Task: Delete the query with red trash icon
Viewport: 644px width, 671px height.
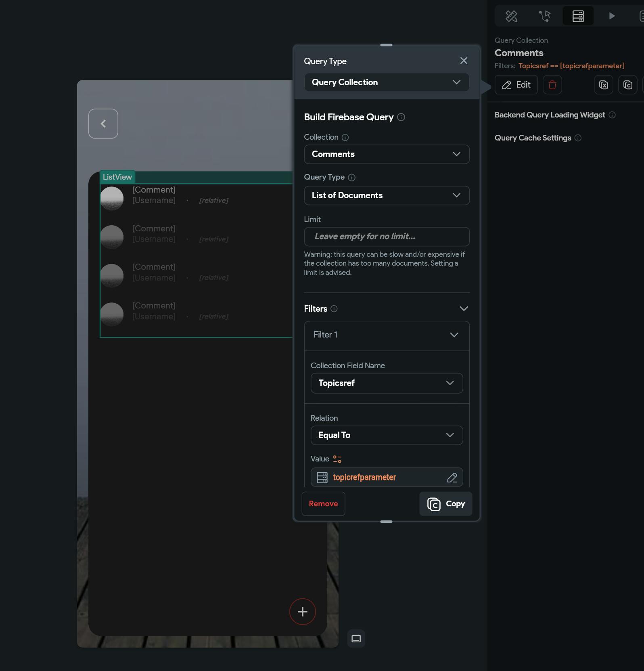Action: tap(552, 85)
